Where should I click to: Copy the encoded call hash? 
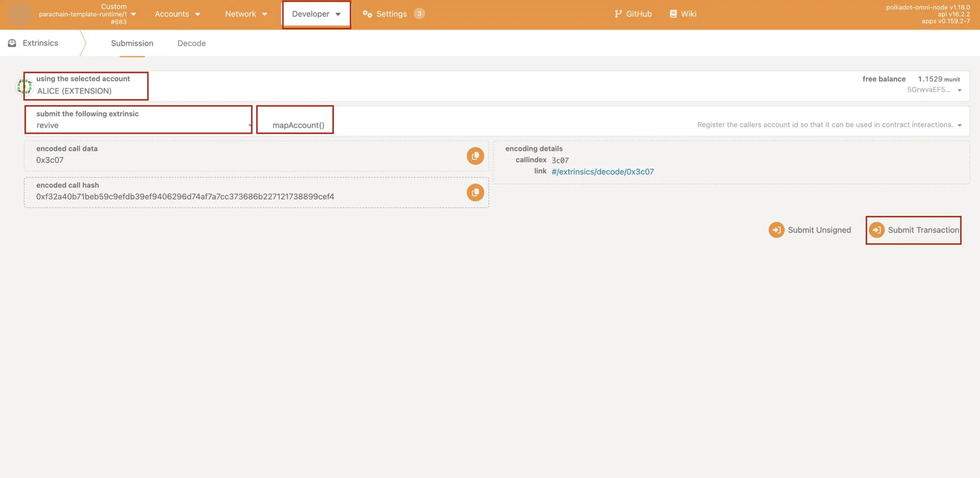pyautogui.click(x=475, y=193)
